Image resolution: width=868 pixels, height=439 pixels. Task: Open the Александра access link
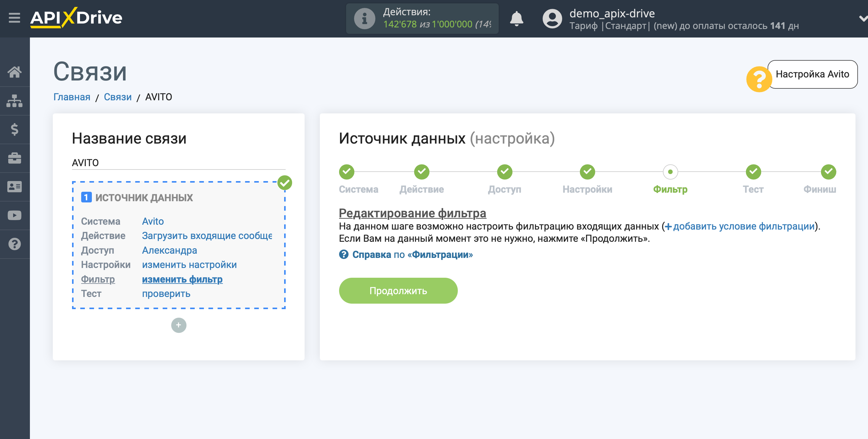coord(169,250)
